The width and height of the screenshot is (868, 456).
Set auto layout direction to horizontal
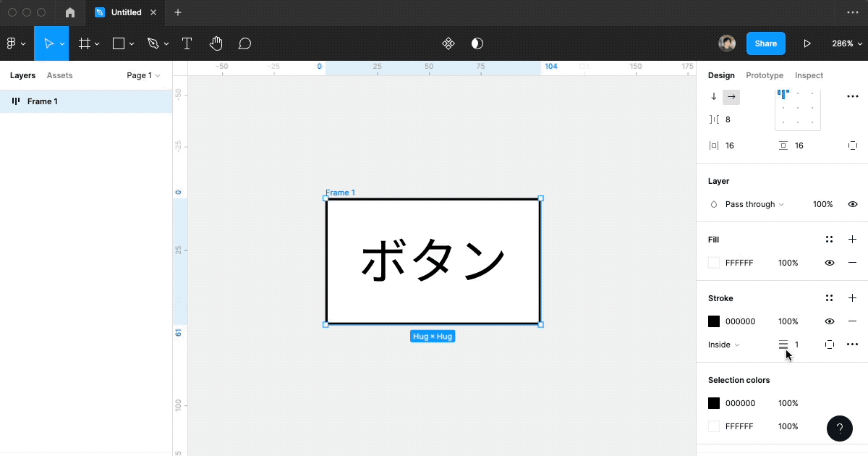(731, 96)
